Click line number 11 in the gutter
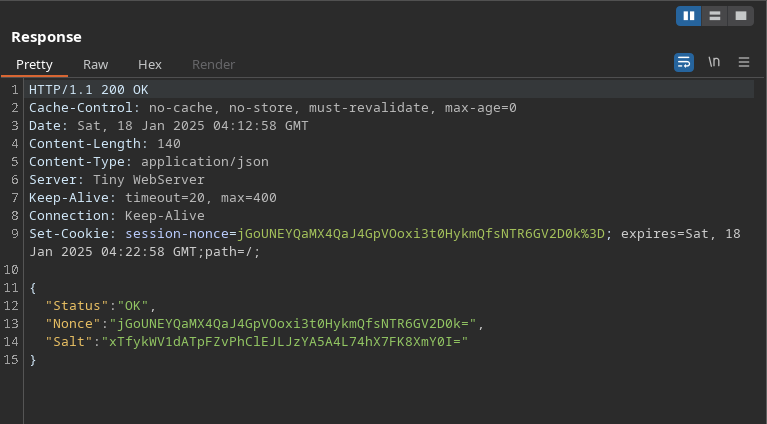The image size is (767, 424). tap(11, 288)
